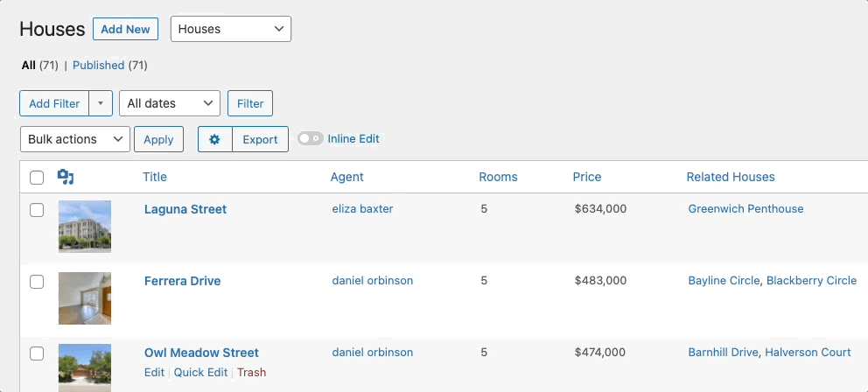
Task: Open the Ferrera Drive thumbnail image
Action: pos(85,298)
